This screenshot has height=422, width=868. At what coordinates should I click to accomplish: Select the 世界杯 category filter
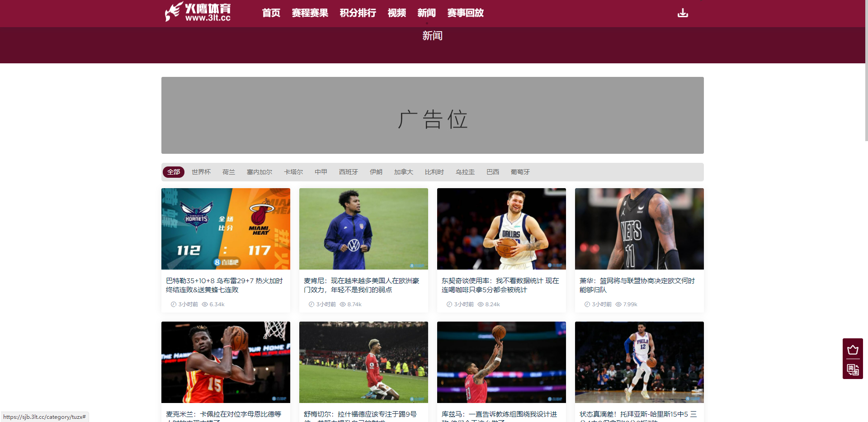click(x=201, y=172)
